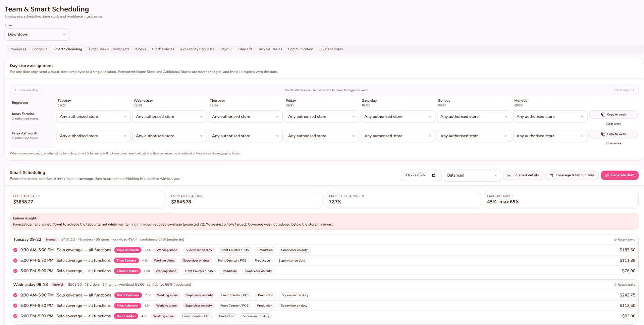Click the sliders icon on Coverage & labour rules
The height and width of the screenshot is (325, 644).
(x=551, y=175)
